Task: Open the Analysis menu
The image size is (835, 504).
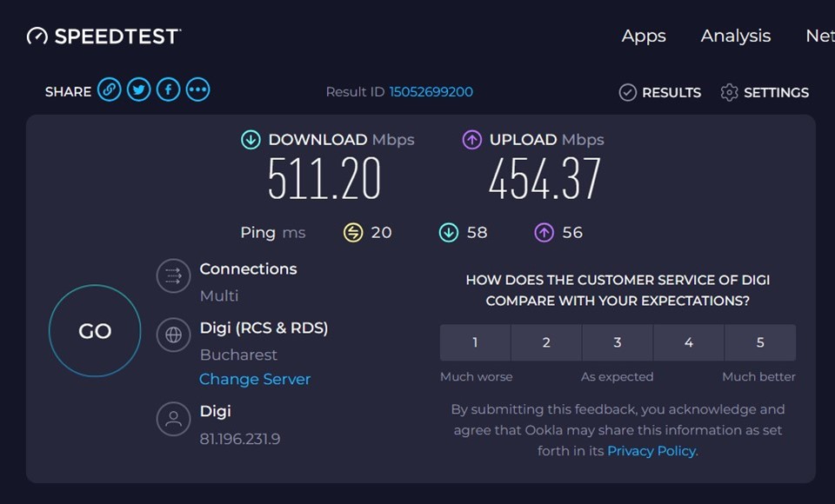Action: pos(736,36)
